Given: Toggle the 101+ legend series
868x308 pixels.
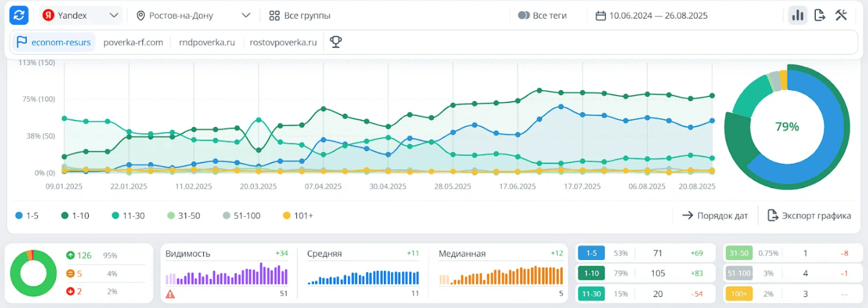Looking at the screenshot, I should tap(298, 215).
